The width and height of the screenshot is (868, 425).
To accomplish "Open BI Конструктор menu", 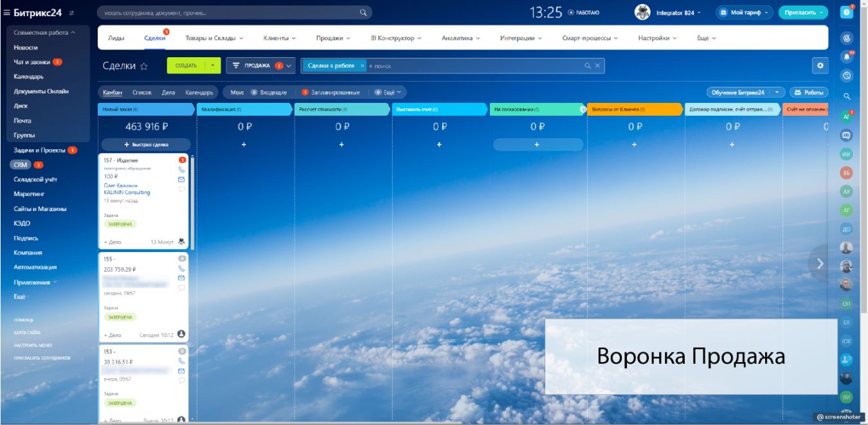I will click(396, 38).
